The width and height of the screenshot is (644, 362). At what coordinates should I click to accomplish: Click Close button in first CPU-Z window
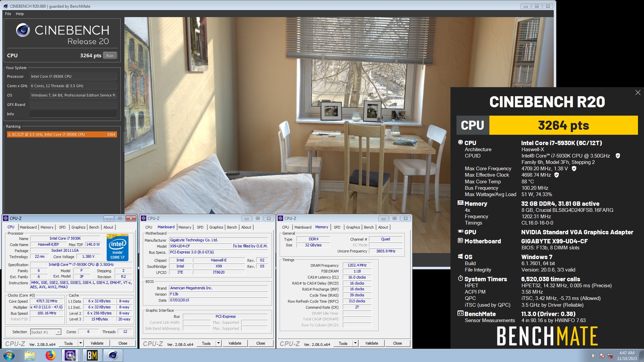point(123,343)
